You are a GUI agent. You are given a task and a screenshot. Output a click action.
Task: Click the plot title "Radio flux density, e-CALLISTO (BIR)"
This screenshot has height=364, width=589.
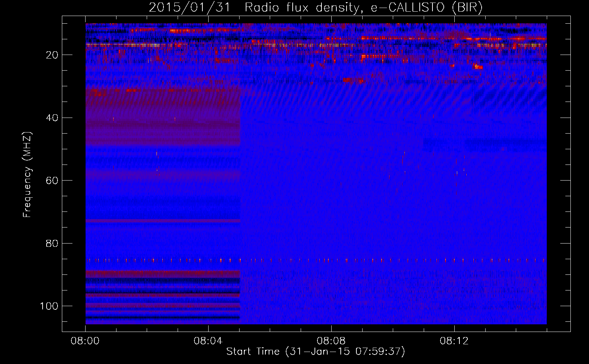[x=363, y=8]
